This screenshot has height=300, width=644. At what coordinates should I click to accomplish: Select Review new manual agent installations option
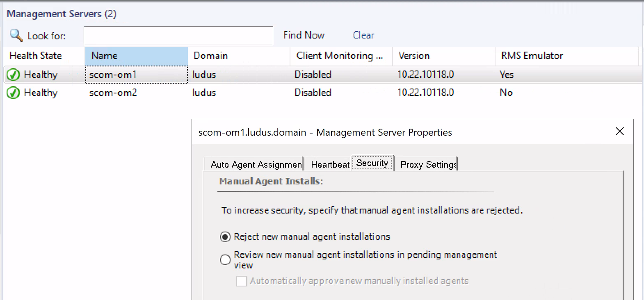point(225,260)
